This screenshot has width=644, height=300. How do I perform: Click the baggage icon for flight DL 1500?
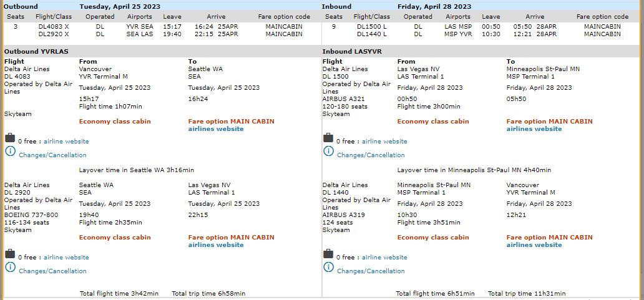328,138
